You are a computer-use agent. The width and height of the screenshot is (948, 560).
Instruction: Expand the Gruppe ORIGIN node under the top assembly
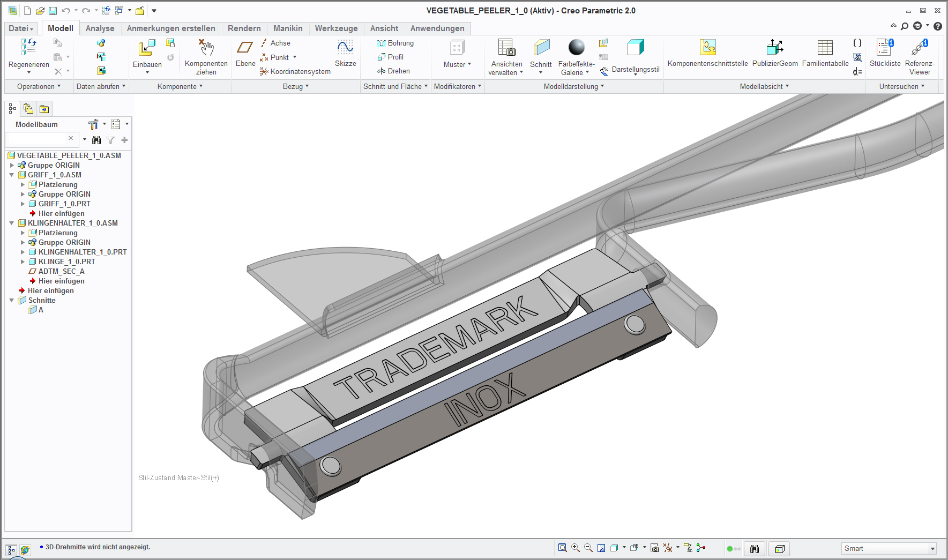click(x=12, y=165)
